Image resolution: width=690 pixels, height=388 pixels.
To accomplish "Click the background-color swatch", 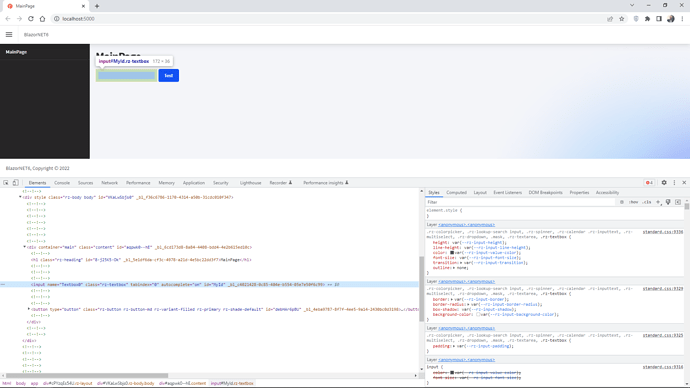I will (x=478, y=314).
